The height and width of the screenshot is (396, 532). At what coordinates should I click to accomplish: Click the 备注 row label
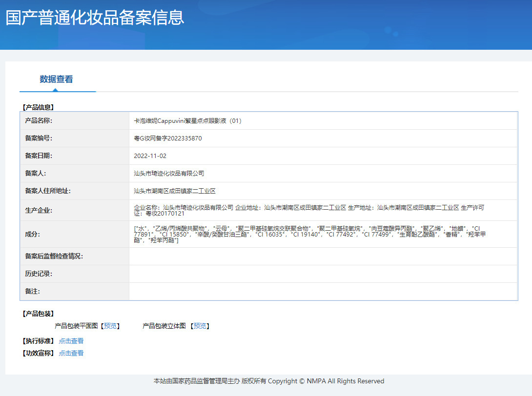click(32, 291)
